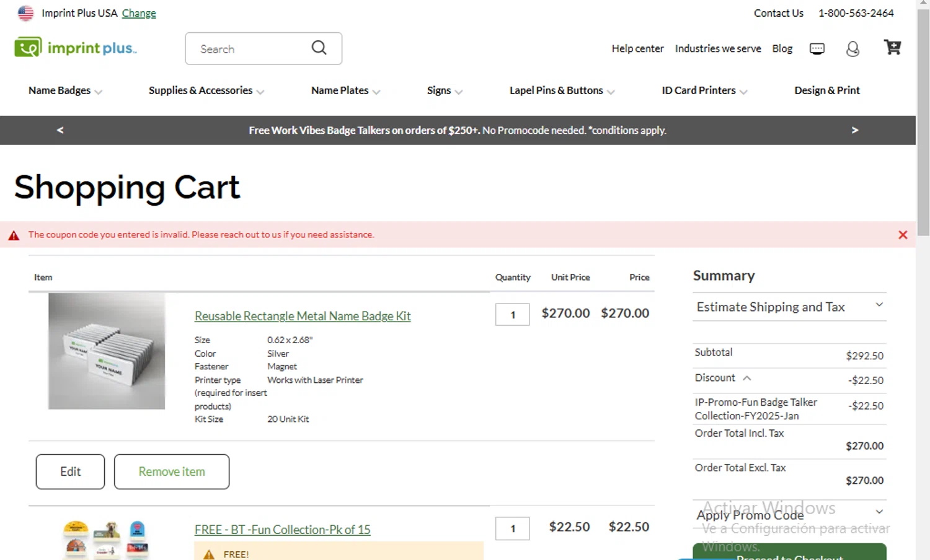The width and height of the screenshot is (930, 560).
Task: Open FREE - BT -Fun Collection-Pk of 15 link
Action: click(282, 530)
